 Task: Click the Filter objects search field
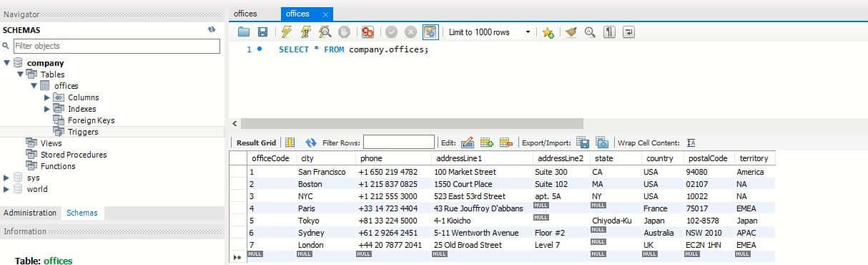click(116, 46)
